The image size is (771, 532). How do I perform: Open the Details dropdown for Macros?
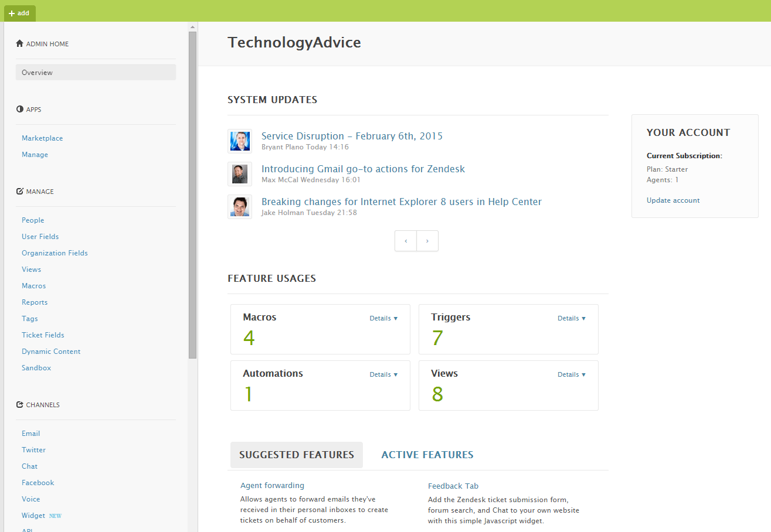(x=383, y=318)
